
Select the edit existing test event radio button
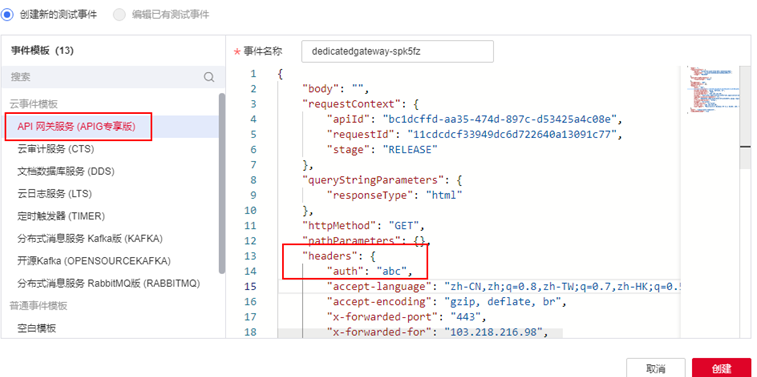point(119,15)
